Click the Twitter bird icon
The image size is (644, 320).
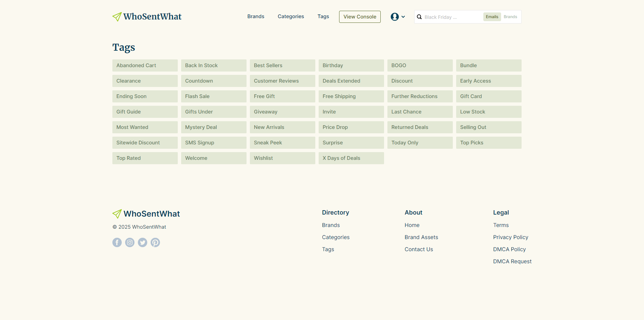tap(143, 242)
